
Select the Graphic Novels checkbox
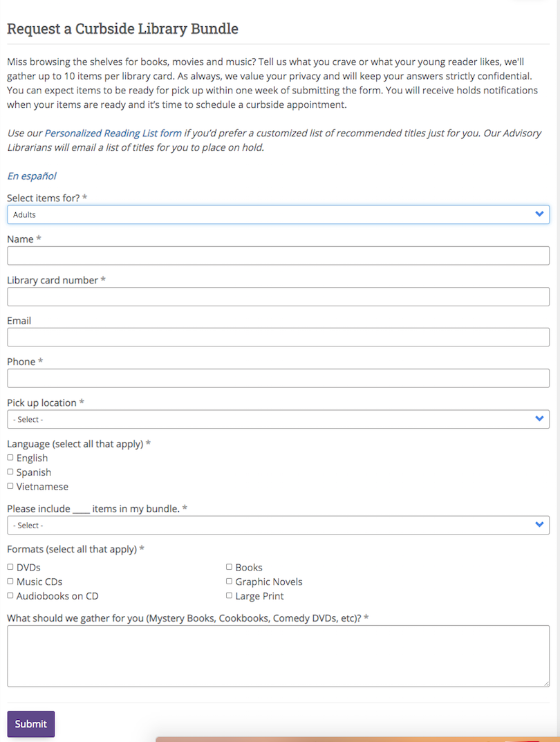click(229, 581)
